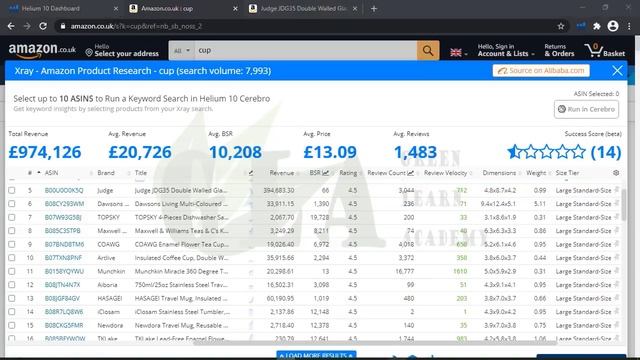Click the Review Count column graph icon
The image size is (640, 360).
pyautogui.click(x=411, y=173)
